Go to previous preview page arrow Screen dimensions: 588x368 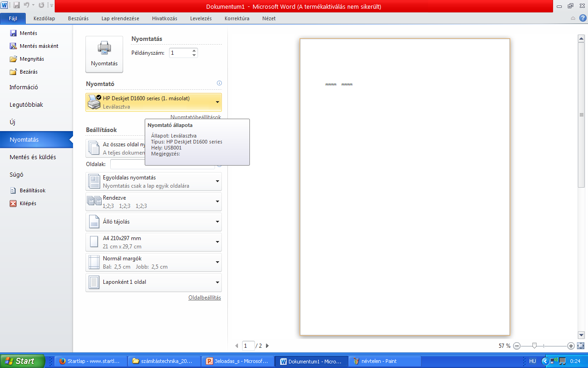pyautogui.click(x=237, y=345)
